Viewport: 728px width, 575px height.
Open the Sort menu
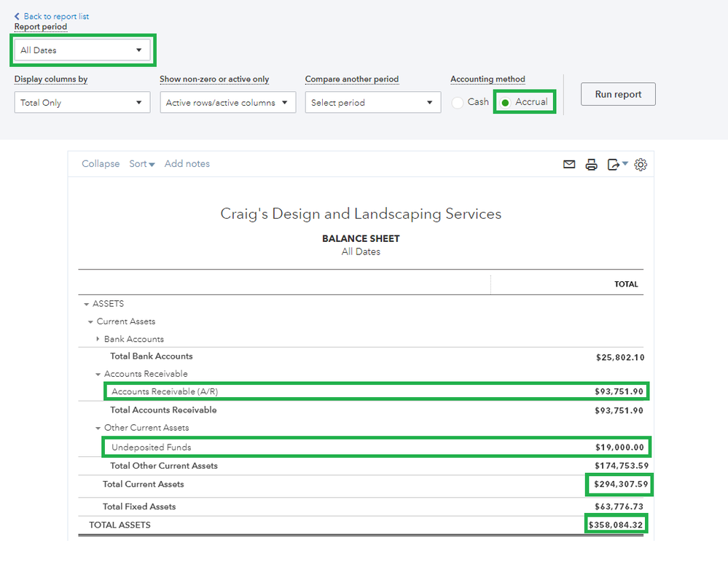tap(141, 164)
